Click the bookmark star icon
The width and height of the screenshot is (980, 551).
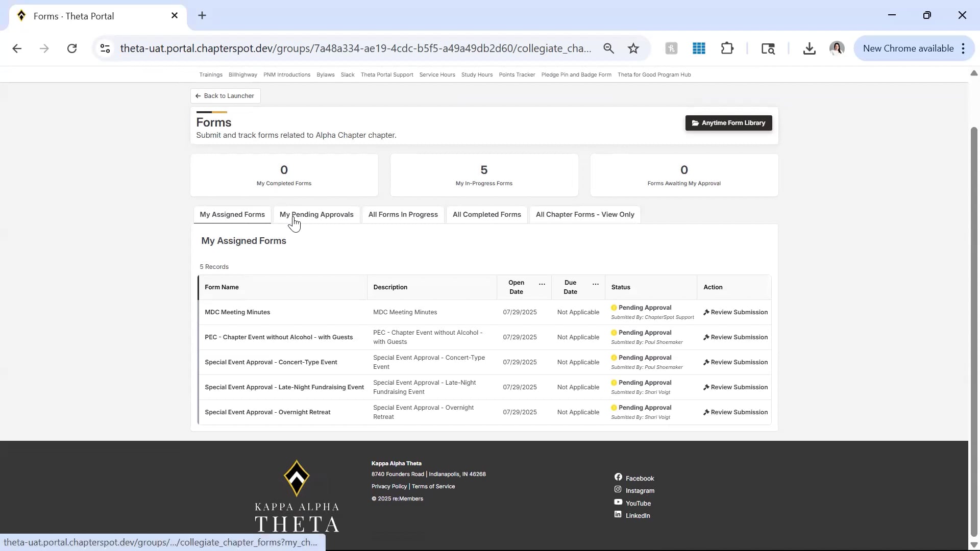pyautogui.click(x=633, y=48)
